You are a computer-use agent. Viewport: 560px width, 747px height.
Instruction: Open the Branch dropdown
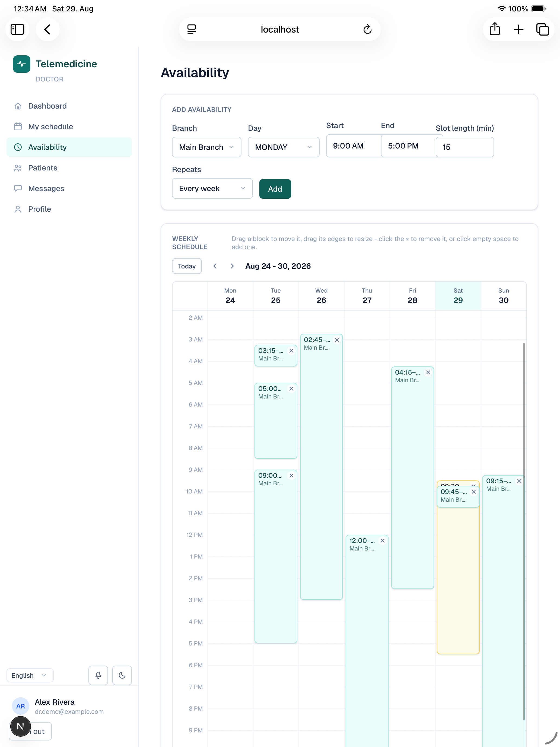tap(206, 147)
